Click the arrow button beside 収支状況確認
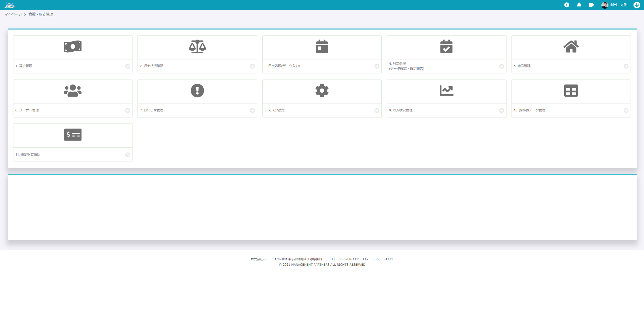Viewport: 644px width, 311px height. click(x=252, y=66)
